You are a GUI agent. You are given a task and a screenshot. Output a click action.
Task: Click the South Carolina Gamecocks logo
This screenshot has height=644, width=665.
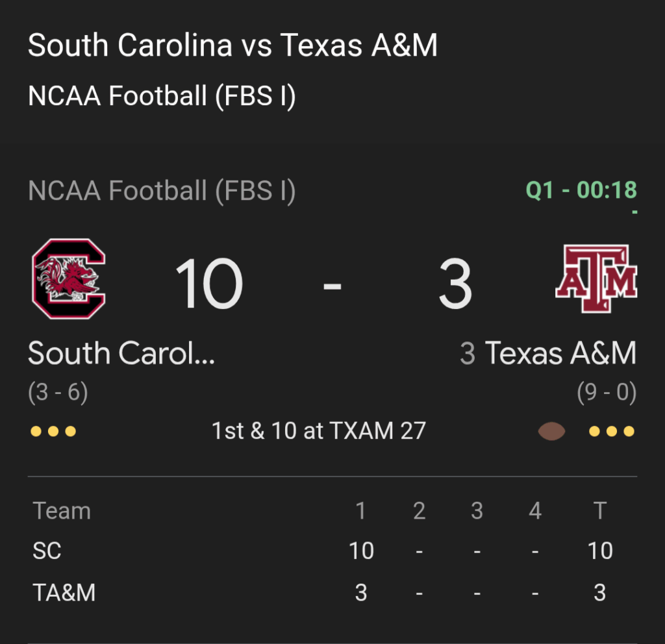(68, 279)
